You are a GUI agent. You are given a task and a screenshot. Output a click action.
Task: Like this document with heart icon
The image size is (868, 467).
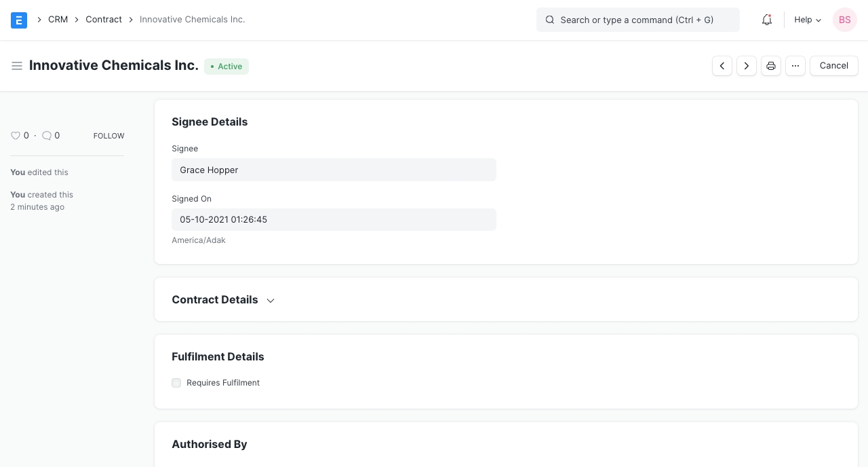16,136
